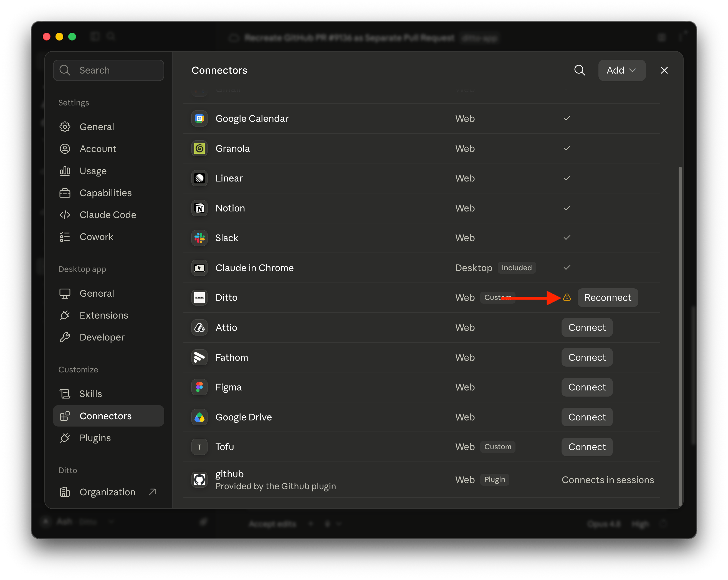Close the Connectors settings dialog
Viewport: 728px width, 580px height.
tap(664, 70)
